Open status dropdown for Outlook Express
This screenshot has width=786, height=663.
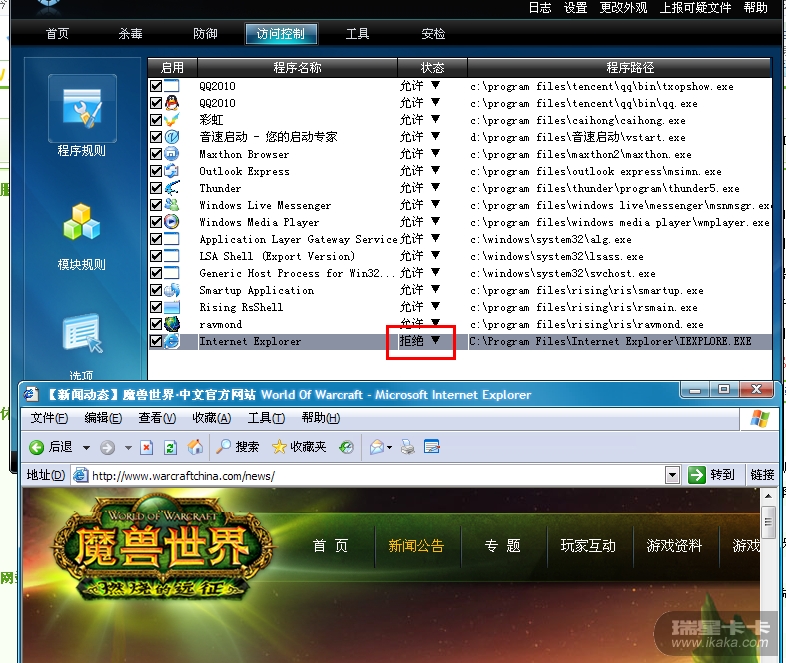coord(436,170)
